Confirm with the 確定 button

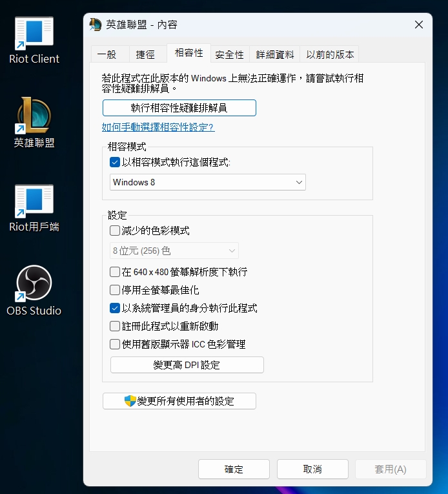tap(234, 469)
